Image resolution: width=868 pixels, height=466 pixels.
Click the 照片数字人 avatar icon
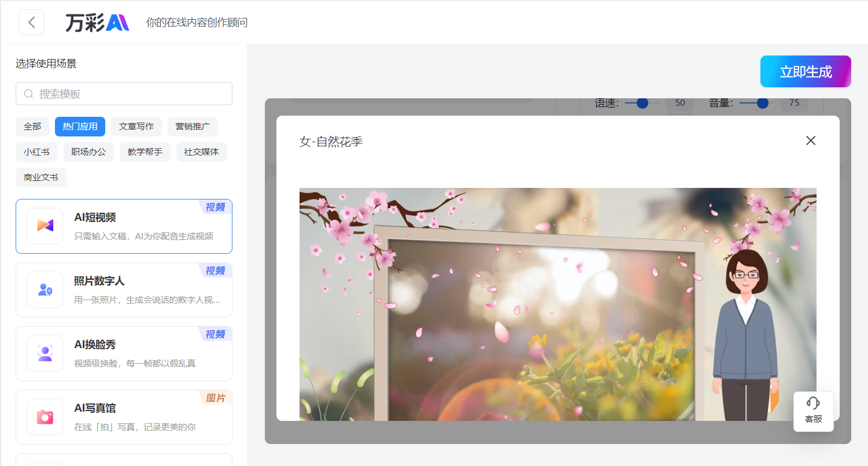(45, 290)
